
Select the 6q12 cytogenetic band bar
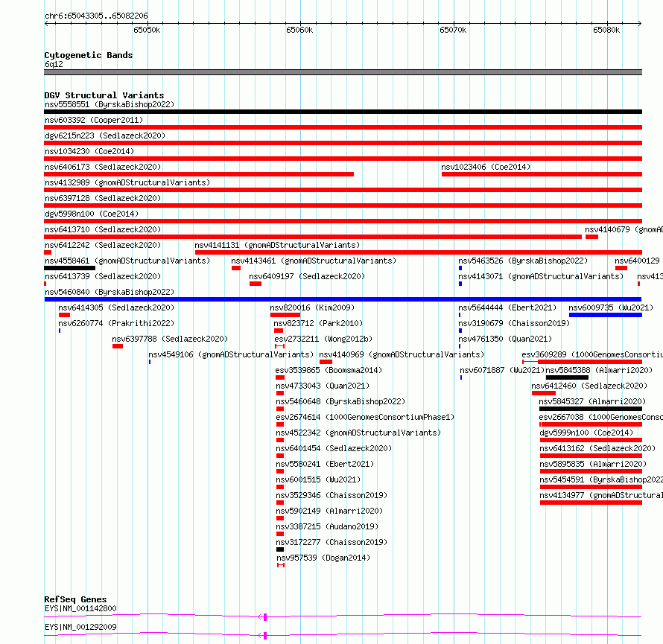click(343, 72)
